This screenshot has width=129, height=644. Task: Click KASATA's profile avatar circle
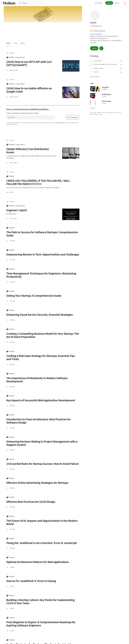point(95,15)
